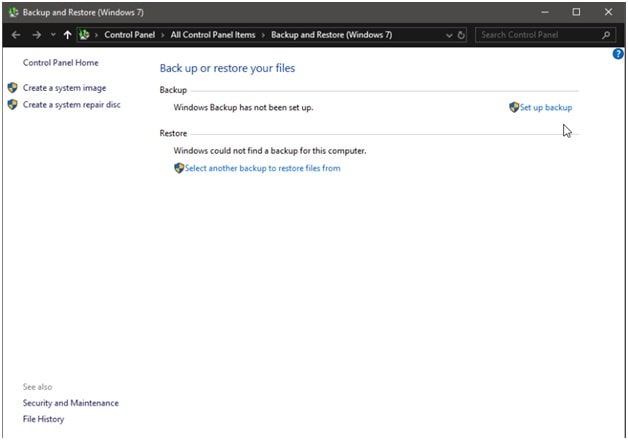Open the recent locations dropdown arrow

[x=53, y=35]
